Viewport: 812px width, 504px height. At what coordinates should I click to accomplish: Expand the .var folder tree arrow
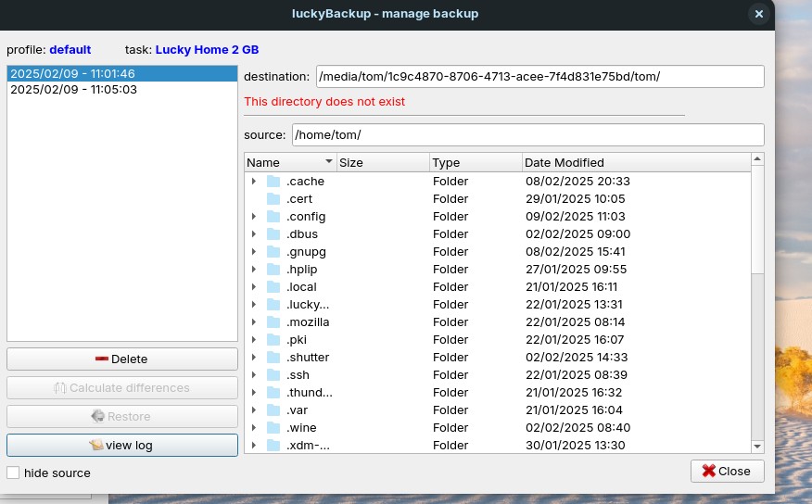point(254,409)
